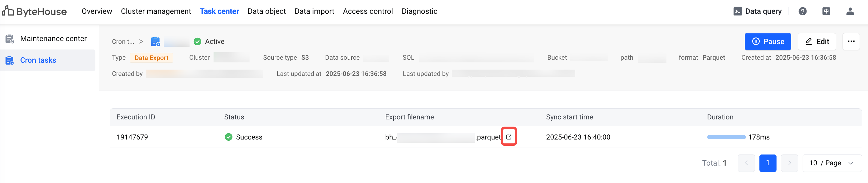Viewport: 868px width, 183px height.
Task: Navigate back via Cron t... breadcrumb
Action: click(123, 41)
